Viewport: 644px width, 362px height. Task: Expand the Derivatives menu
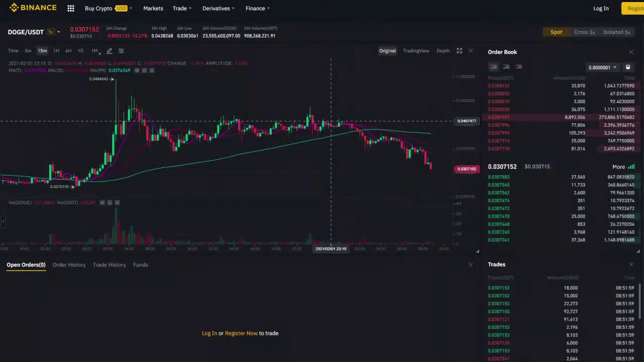click(218, 9)
